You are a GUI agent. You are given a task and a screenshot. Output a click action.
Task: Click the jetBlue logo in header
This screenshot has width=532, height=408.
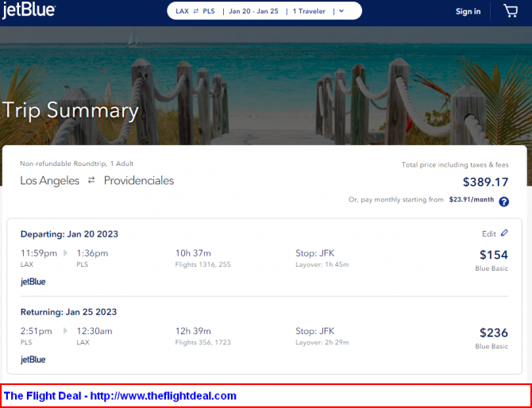tap(29, 10)
